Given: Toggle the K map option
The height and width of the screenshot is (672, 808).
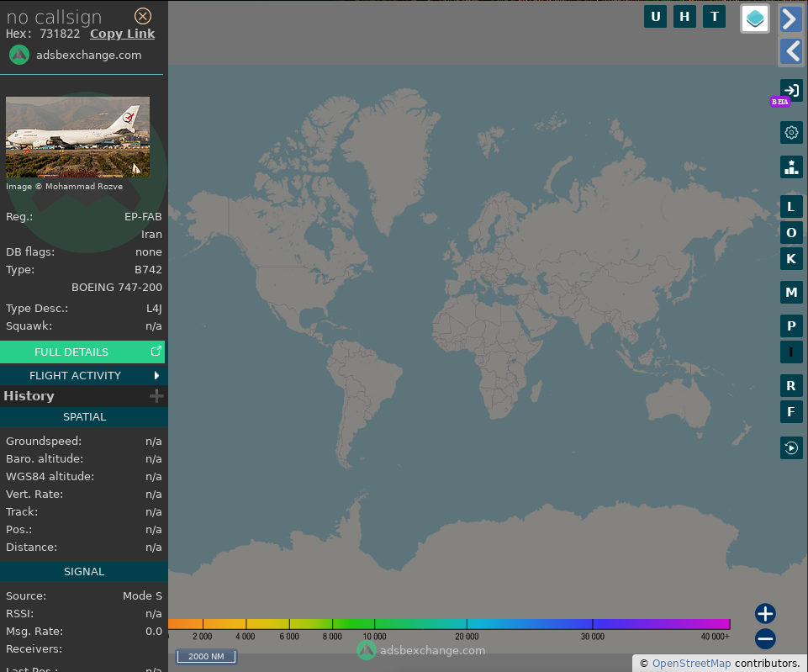Looking at the screenshot, I should pos(791,259).
